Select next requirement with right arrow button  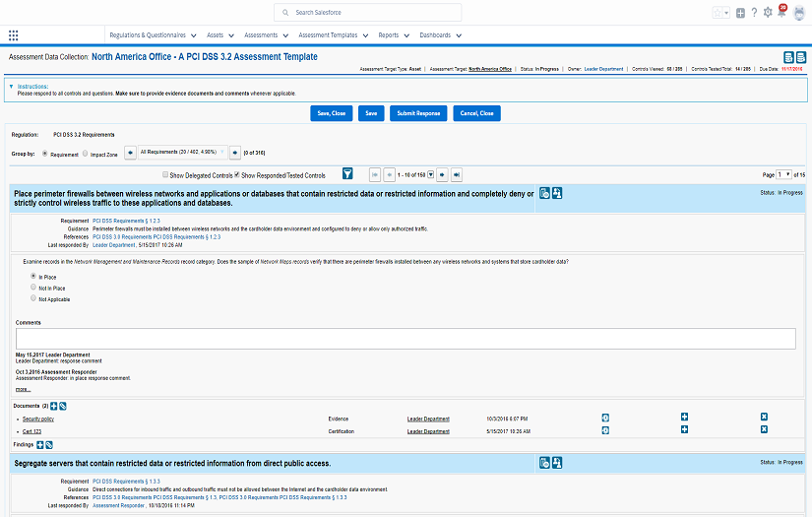point(235,153)
